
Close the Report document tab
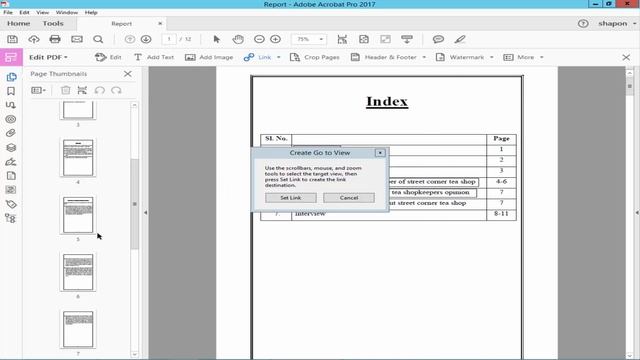[160, 24]
